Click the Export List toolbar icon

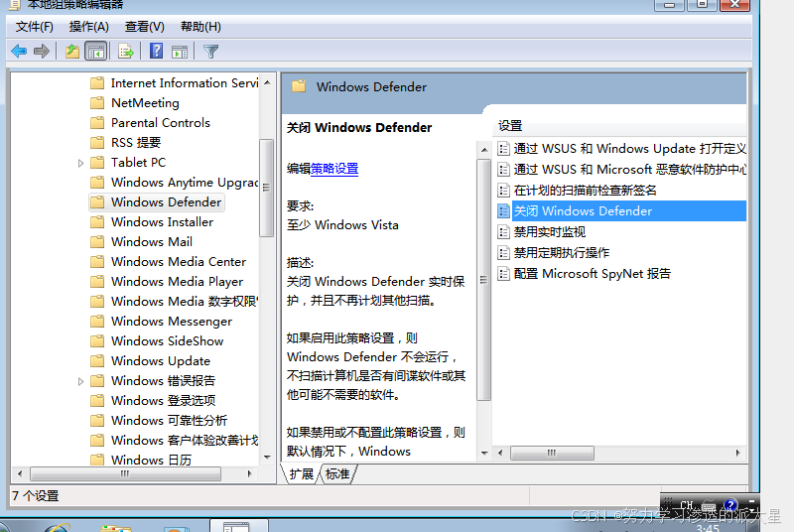coord(126,52)
